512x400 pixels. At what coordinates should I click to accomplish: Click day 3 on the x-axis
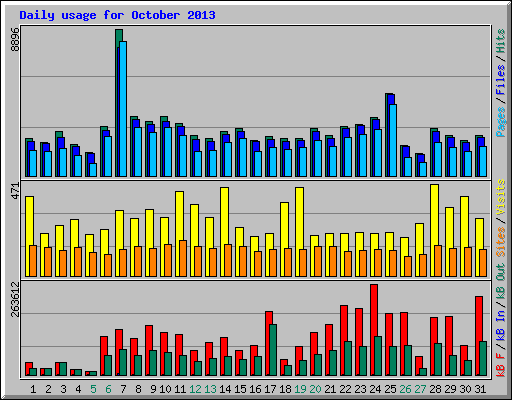[x=63, y=389]
